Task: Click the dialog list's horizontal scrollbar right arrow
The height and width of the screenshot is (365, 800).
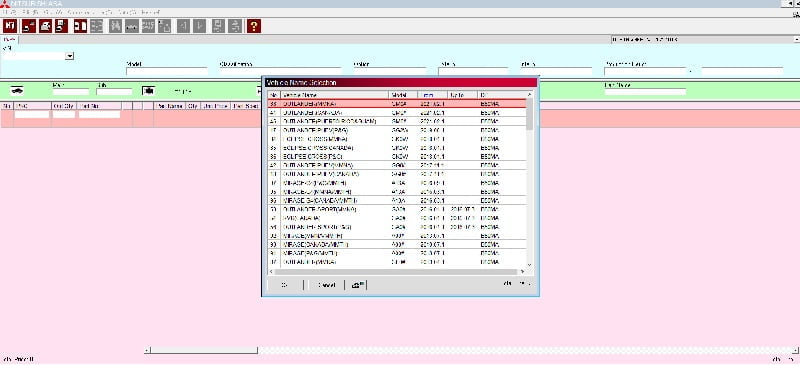Action: point(522,272)
